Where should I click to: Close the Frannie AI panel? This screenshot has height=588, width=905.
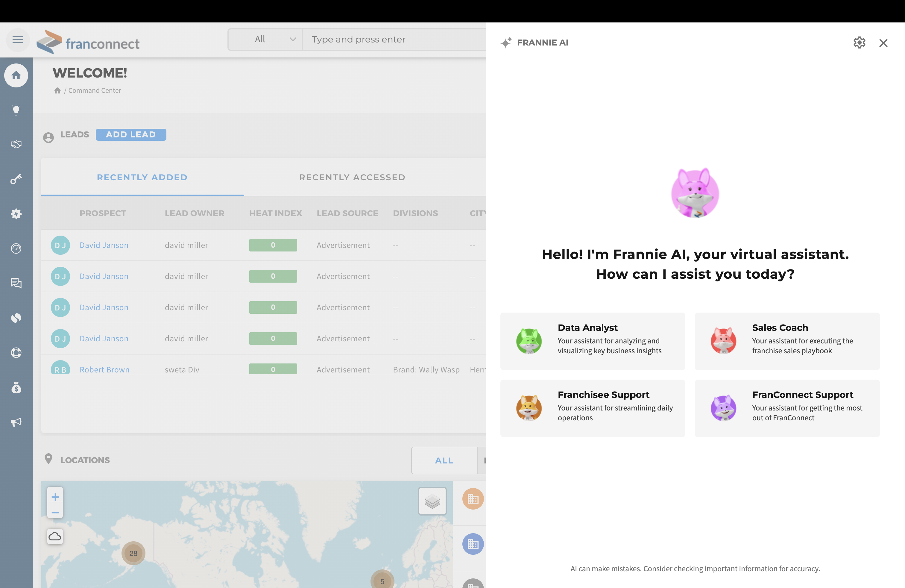click(883, 43)
